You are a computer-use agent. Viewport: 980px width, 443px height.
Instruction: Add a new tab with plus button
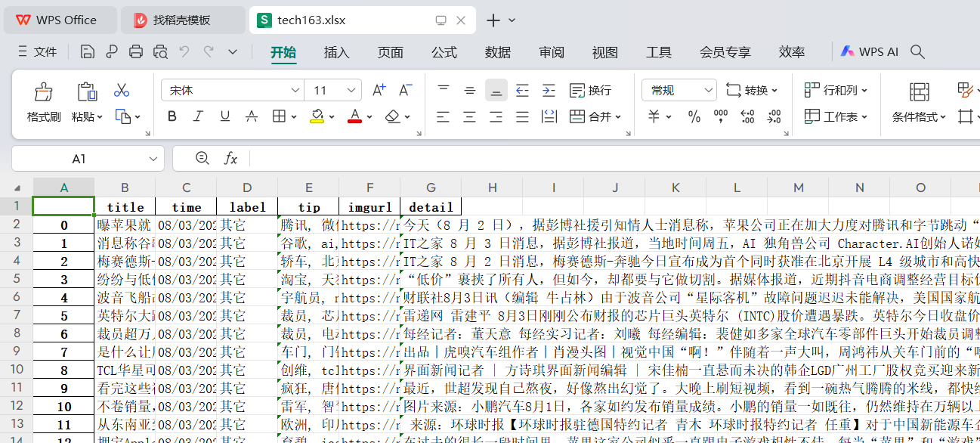click(x=493, y=20)
